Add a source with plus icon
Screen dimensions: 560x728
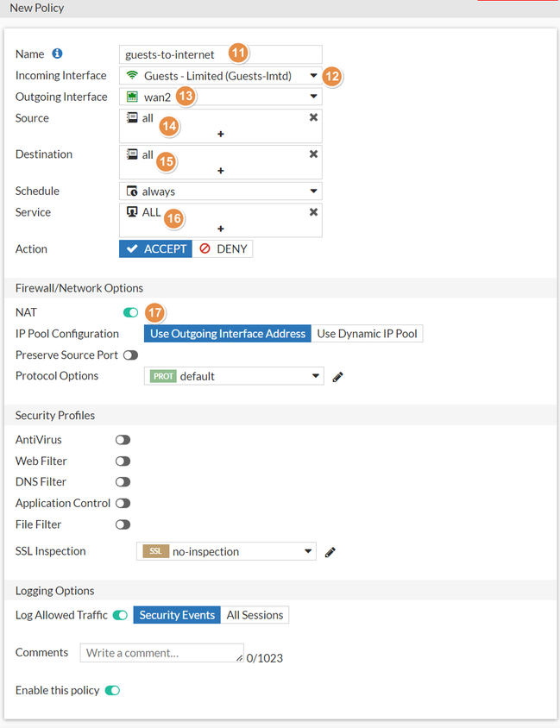[x=221, y=134]
